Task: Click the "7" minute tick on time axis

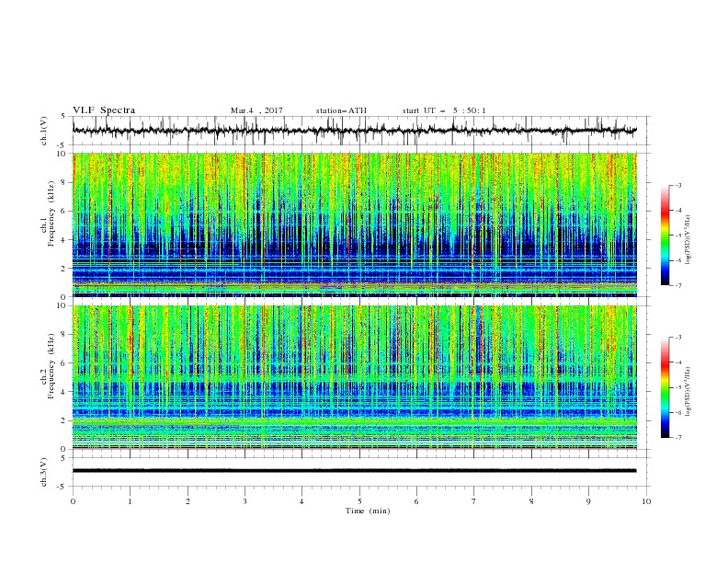Action: 474,501
